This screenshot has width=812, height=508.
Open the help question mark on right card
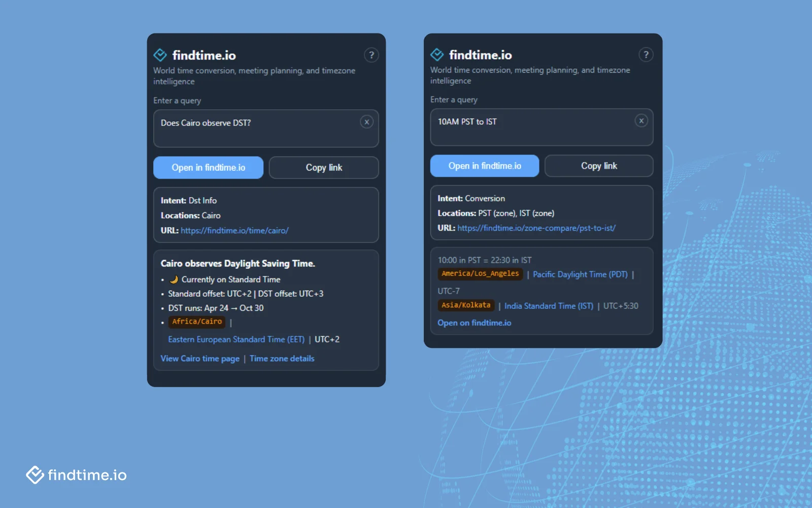click(646, 54)
